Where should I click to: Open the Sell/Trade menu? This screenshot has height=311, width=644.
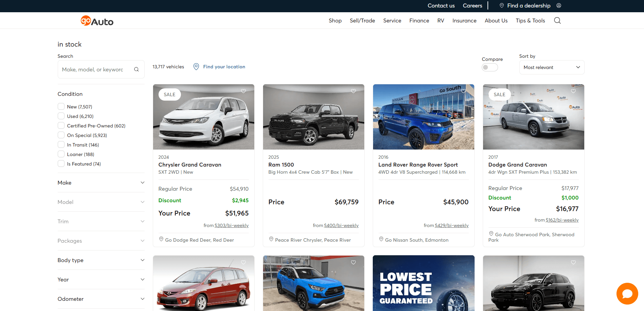(362, 21)
